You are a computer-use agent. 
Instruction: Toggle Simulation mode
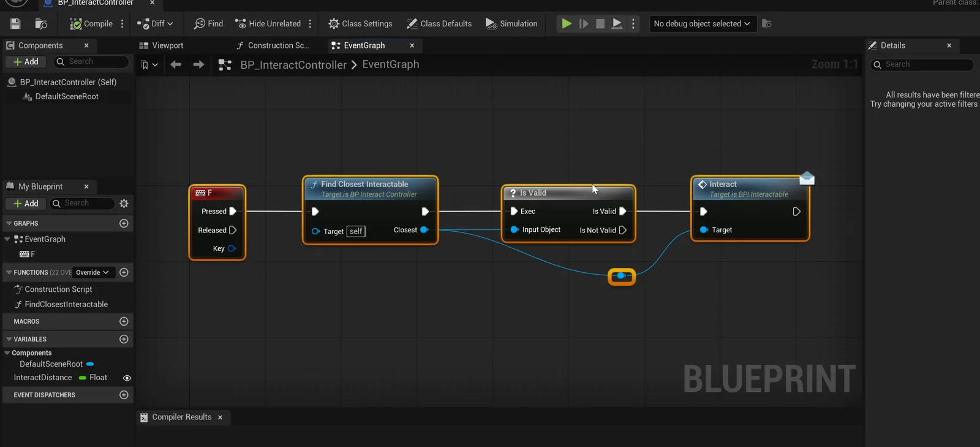511,24
